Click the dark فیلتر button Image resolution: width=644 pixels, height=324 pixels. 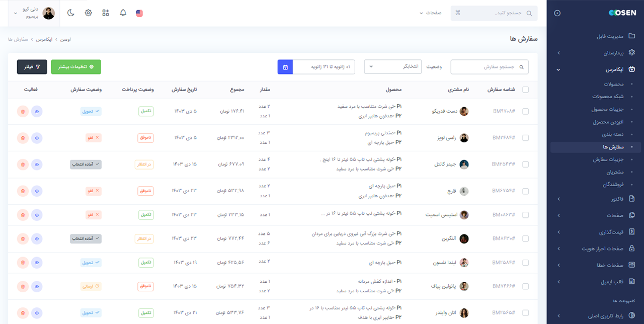[32, 66]
